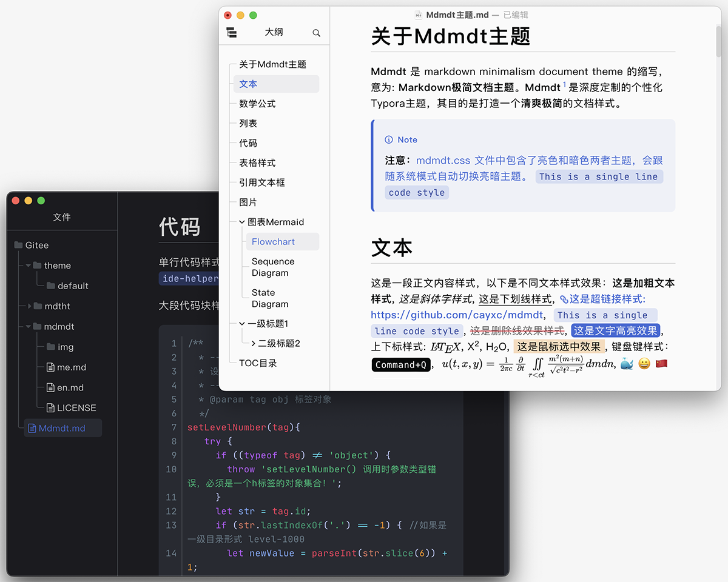Click the img folder icon
The image size is (728, 582).
[51, 347]
